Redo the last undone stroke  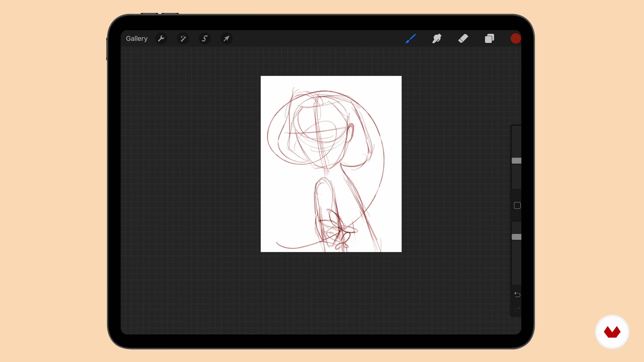tap(517, 310)
